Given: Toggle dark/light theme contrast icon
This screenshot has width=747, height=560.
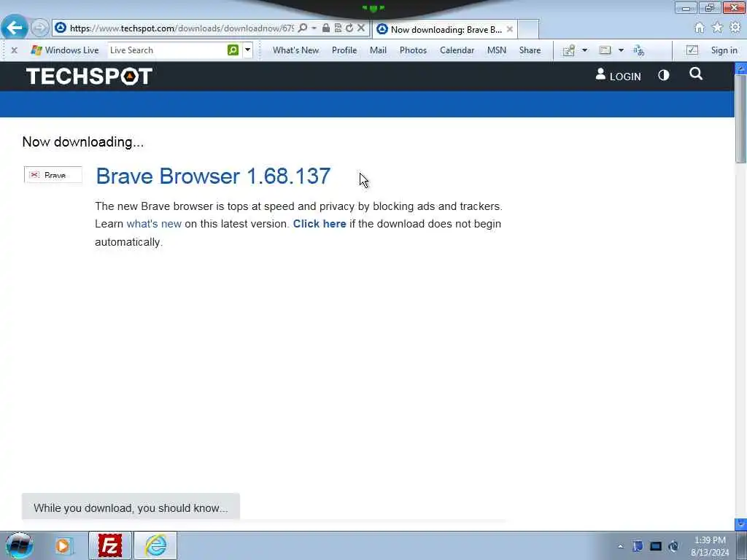Looking at the screenshot, I should coord(664,75).
